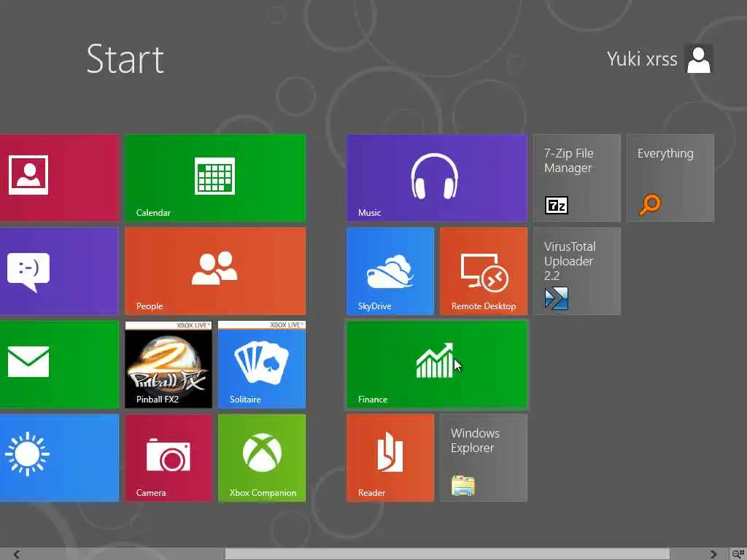Open the Camera tile
Image resolution: width=747 pixels, height=560 pixels.
click(x=169, y=458)
